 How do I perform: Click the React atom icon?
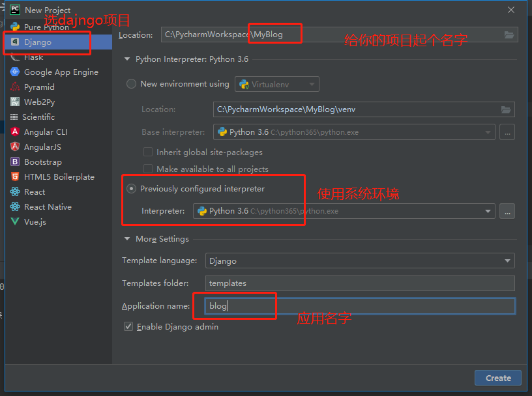(15, 191)
